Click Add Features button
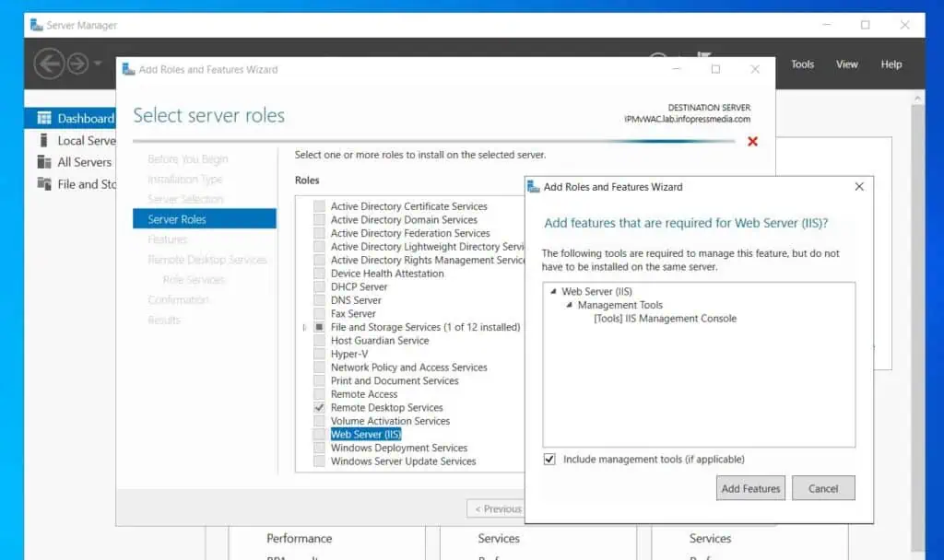This screenshot has width=944, height=560. (x=750, y=488)
